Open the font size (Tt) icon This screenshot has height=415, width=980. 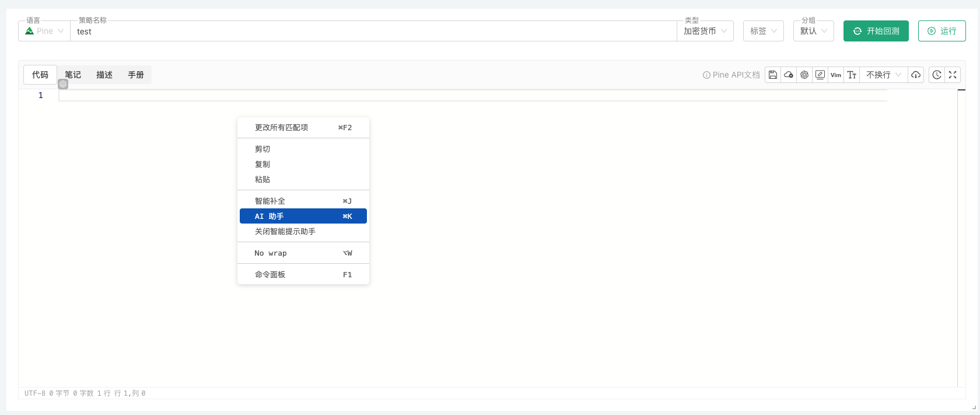click(x=852, y=75)
